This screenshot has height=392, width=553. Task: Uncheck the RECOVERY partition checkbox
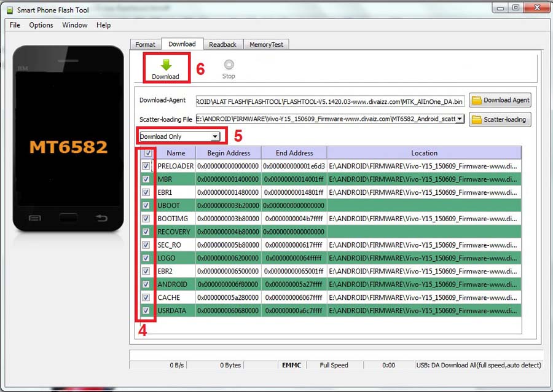point(146,232)
